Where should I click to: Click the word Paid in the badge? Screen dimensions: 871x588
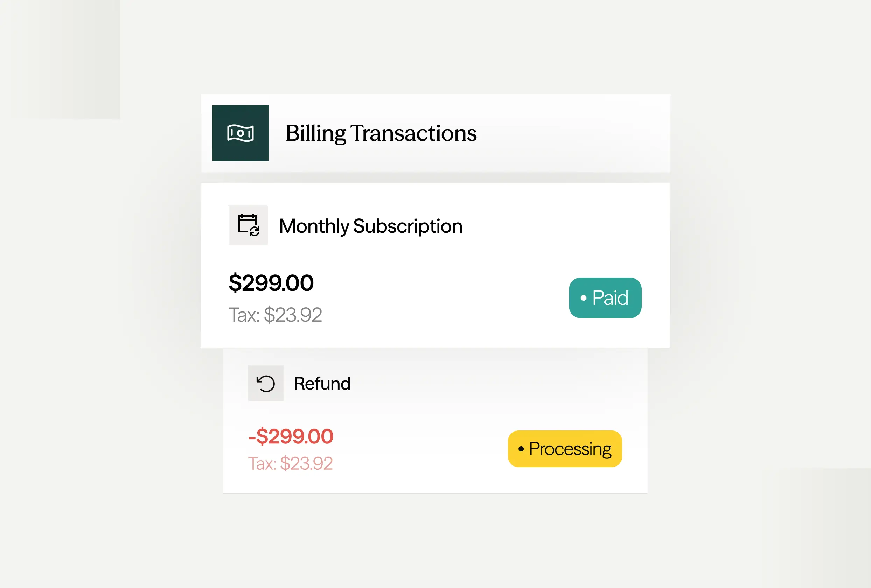click(610, 298)
